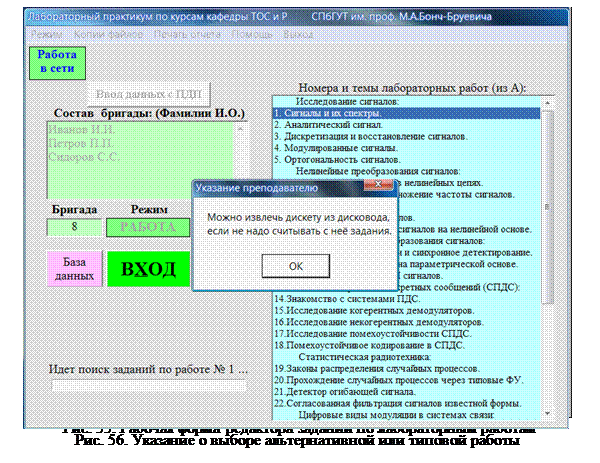
Task: Click the "Нелинейные преобразования сигналов:" header row
Action: pos(406,171)
